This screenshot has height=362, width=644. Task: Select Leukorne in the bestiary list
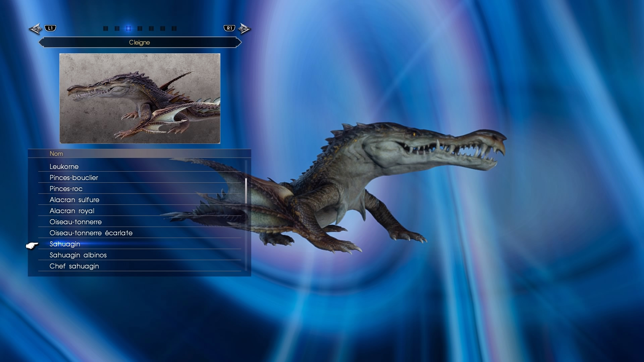click(140, 167)
